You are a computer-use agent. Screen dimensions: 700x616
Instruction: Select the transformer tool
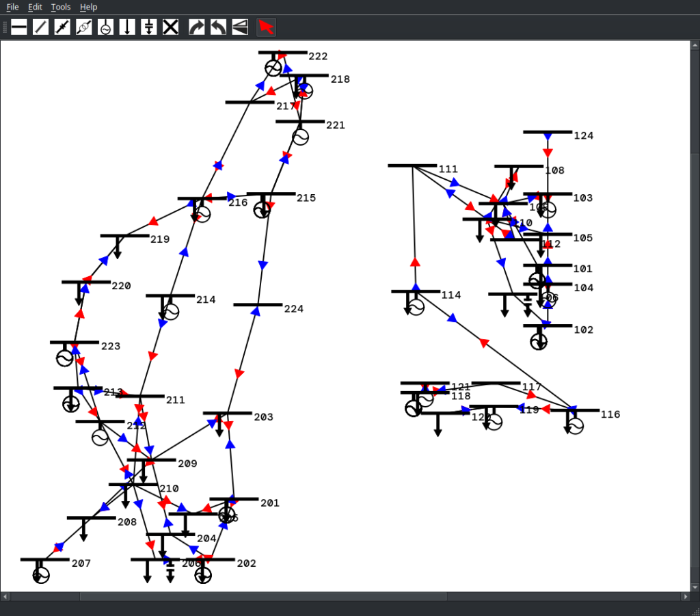84,27
